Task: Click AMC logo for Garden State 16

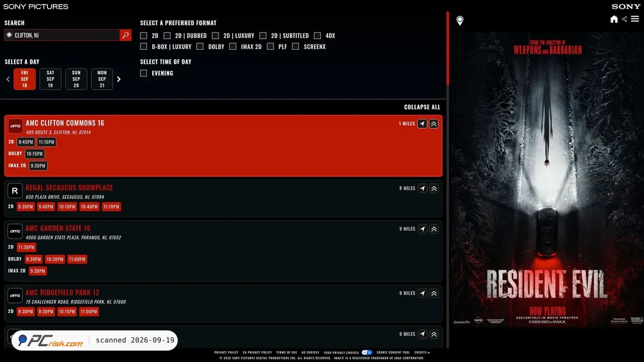Action: click(x=15, y=231)
